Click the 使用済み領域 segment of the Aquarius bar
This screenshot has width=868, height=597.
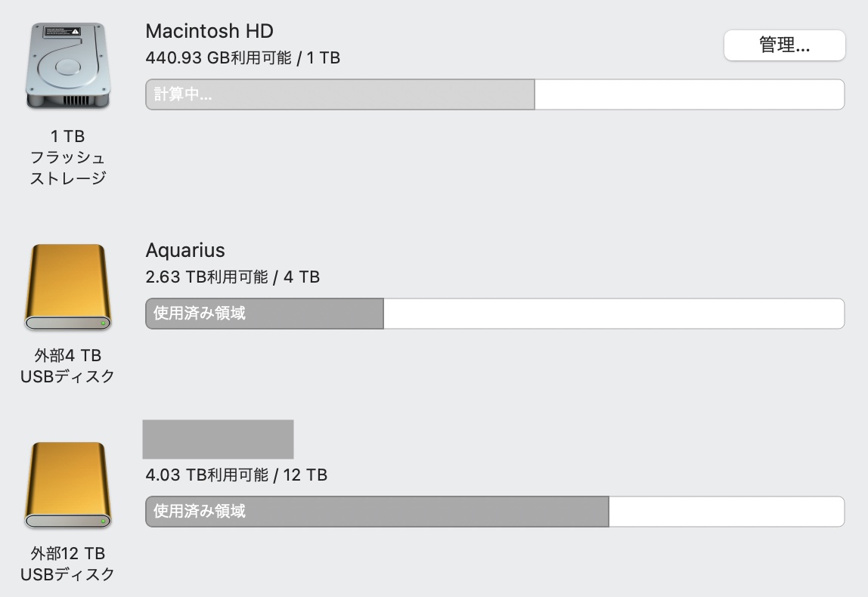pos(264,314)
